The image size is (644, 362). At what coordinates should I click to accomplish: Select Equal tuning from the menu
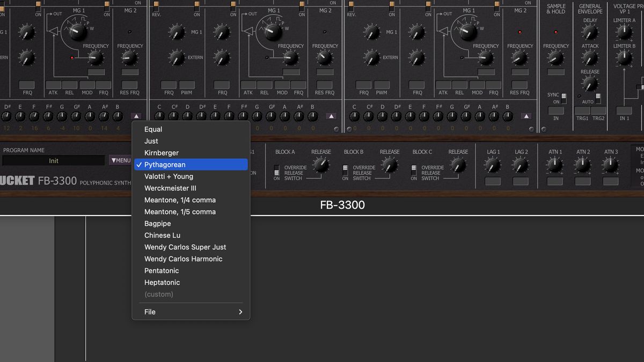(x=191, y=129)
